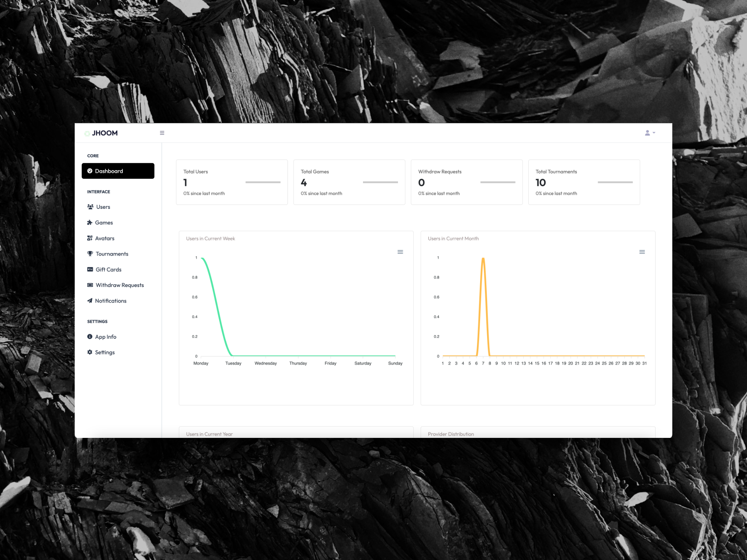
Task: Select the Dashboard menu item
Action: 118,171
